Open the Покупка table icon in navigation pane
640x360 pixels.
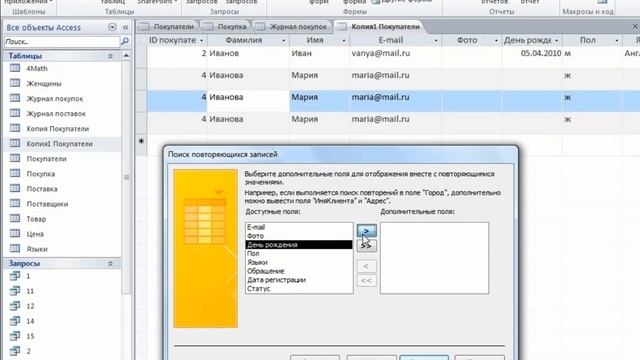click(x=15, y=173)
